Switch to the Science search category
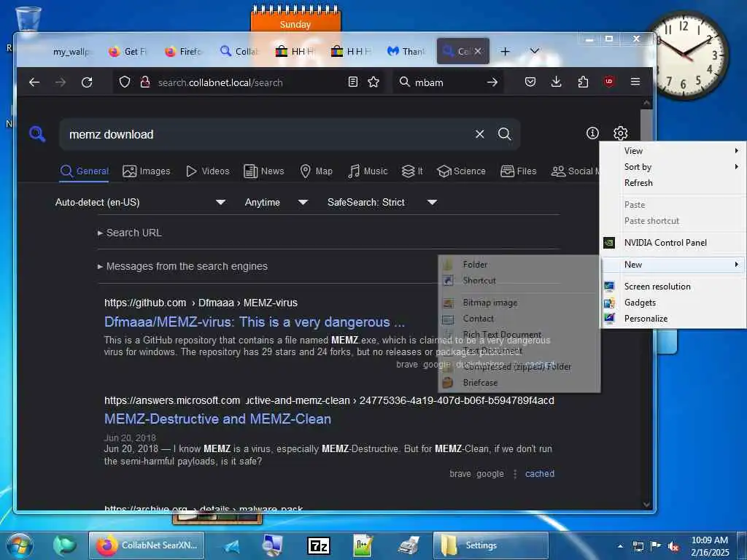747x560 pixels. coord(461,171)
